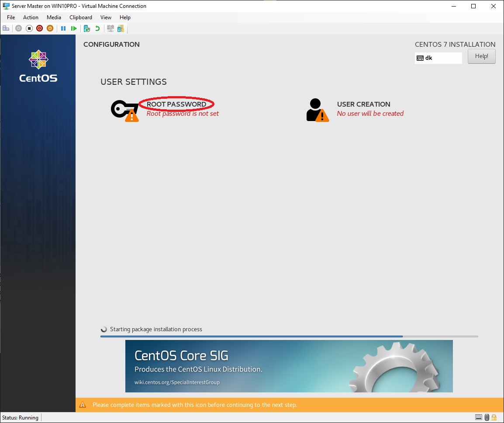Image resolution: width=504 pixels, height=423 pixels.
Task: Open the Clipboard menu
Action: pos(81,17)
